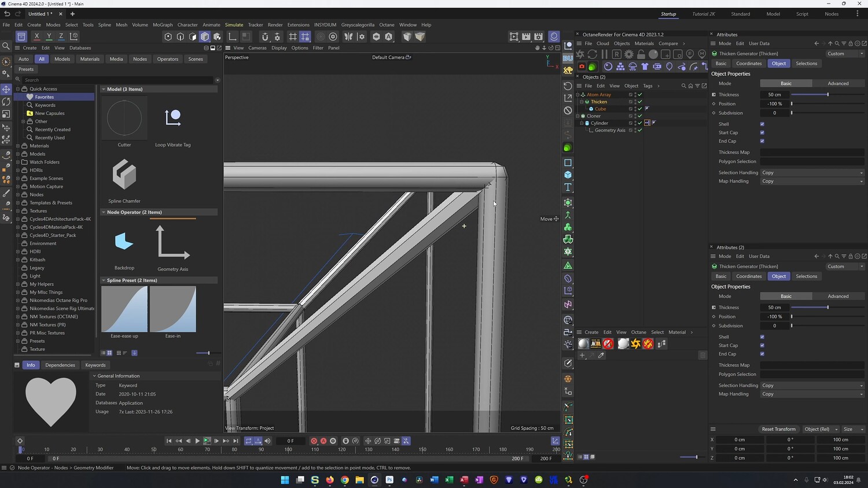Screen dimensions: 868x488
Task: Click the Octane restart render refresh icon
Action: coord(593,54)
